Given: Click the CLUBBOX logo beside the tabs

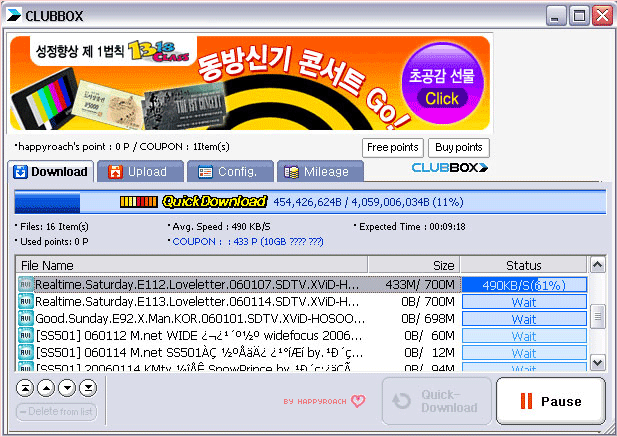Looking at the screenshot, I should [450, 168].
